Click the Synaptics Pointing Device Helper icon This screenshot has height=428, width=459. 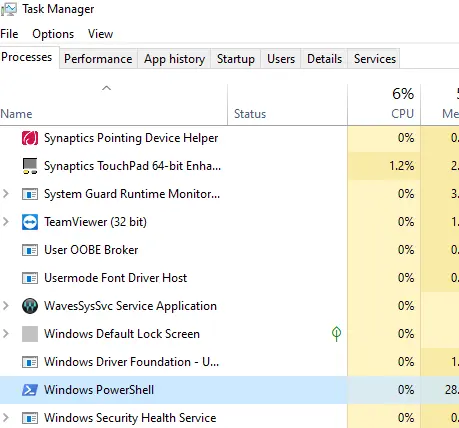coord(30,138)
